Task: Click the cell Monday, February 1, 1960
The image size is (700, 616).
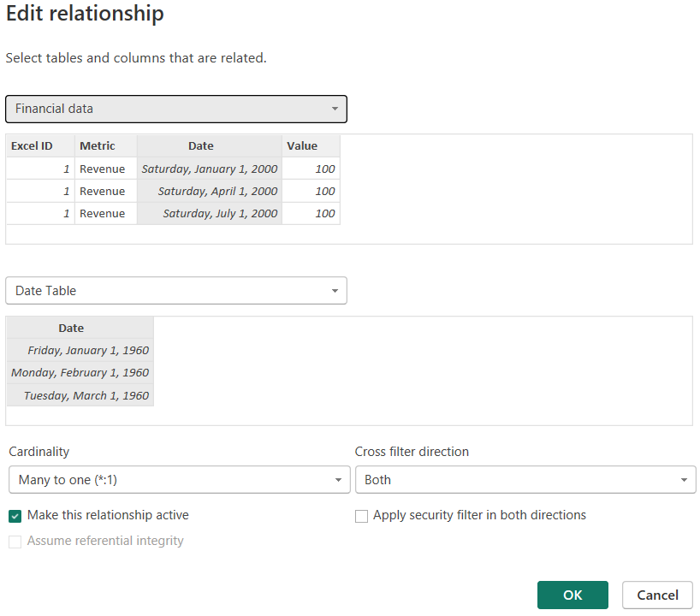Action: click(x=80, y=373)
